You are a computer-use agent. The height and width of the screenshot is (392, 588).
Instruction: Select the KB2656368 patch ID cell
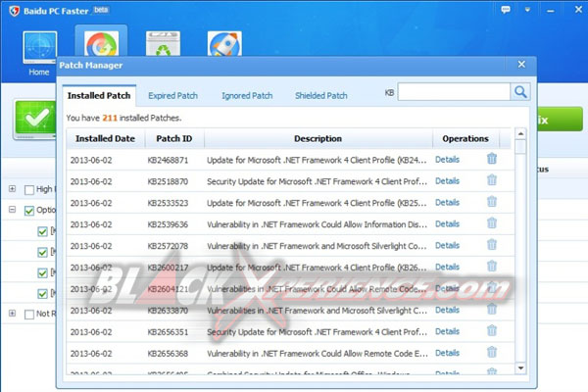168,354
